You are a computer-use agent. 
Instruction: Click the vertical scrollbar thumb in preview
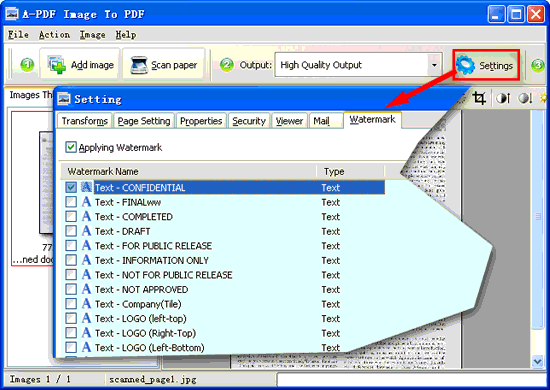(538, 219)
